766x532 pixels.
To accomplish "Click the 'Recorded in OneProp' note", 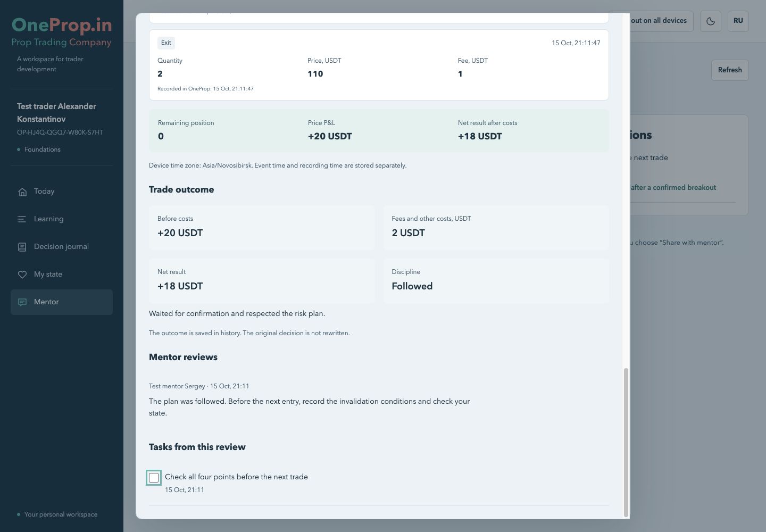I will 205,89.
